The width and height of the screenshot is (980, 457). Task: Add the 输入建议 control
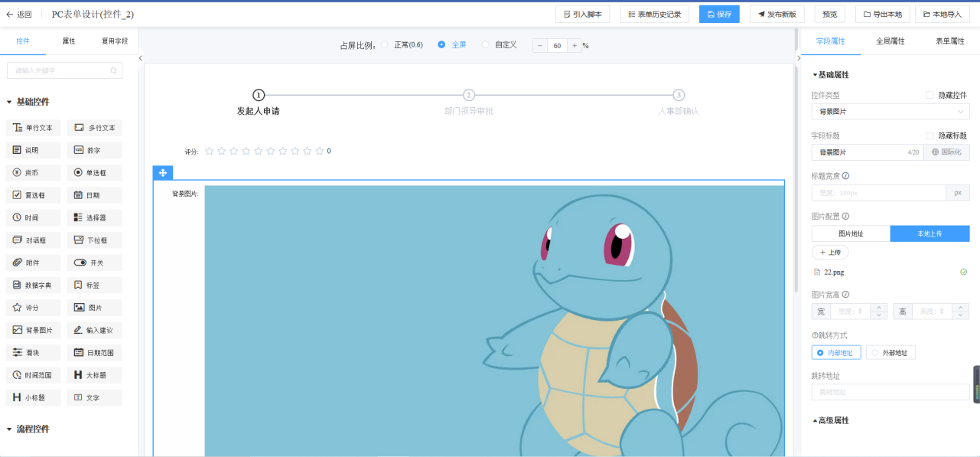[94, 330]
